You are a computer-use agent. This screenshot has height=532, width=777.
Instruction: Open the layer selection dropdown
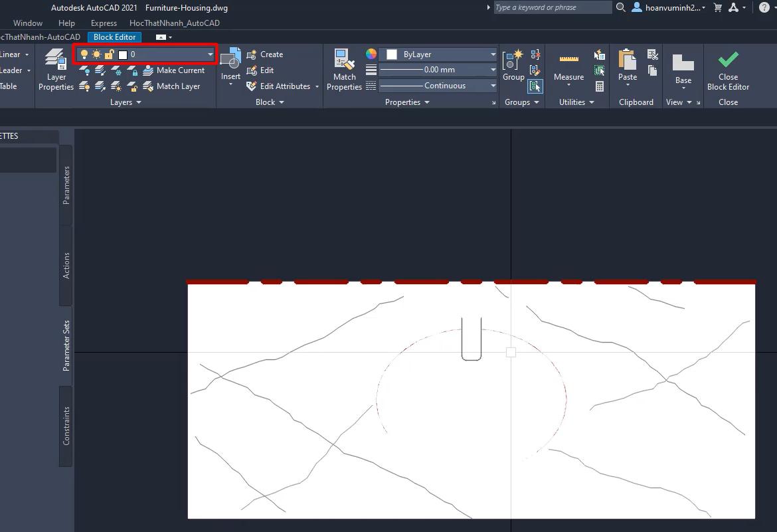click(209, 54)
